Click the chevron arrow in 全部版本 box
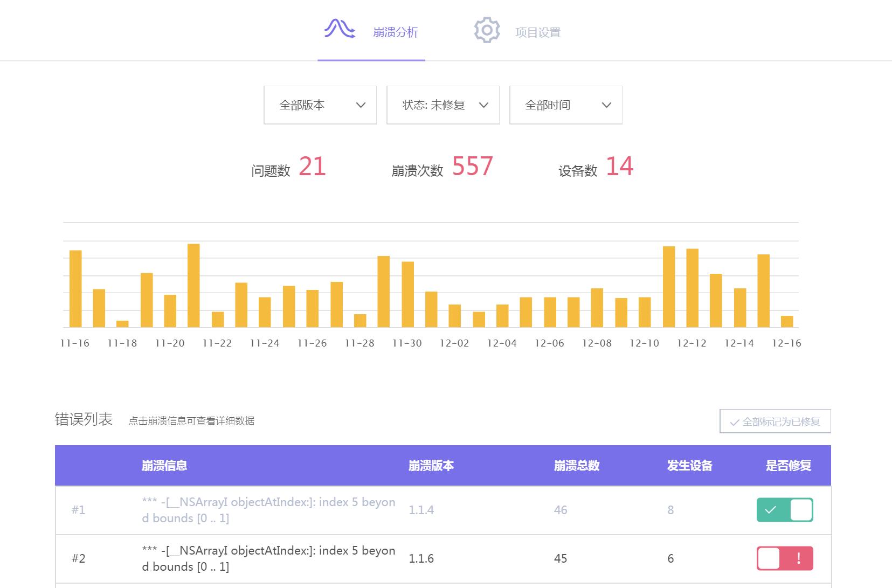892x588 pixels. [361, 105]
